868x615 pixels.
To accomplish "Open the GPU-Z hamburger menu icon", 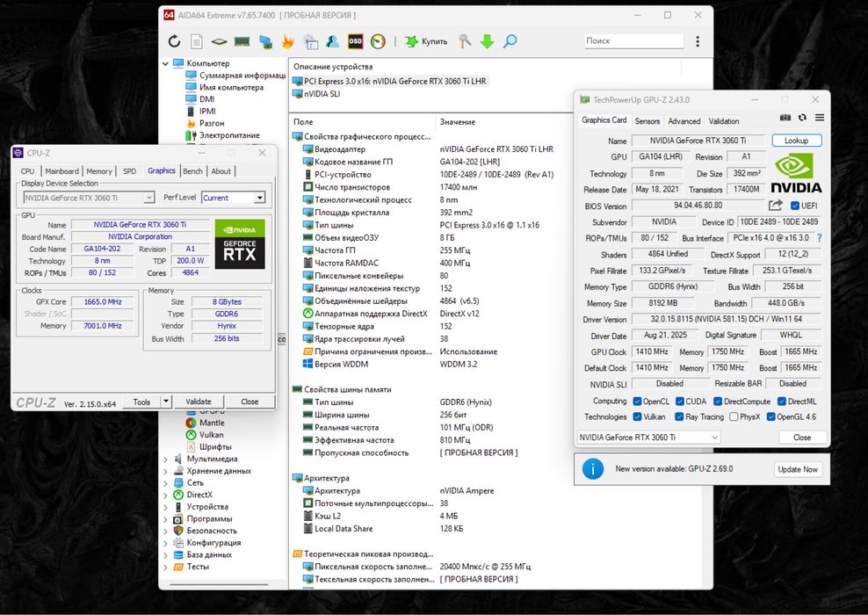I will (x=819, y=118).
